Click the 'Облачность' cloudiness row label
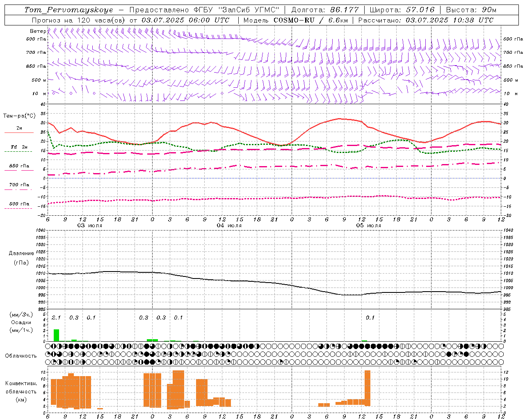 (21, 356)
